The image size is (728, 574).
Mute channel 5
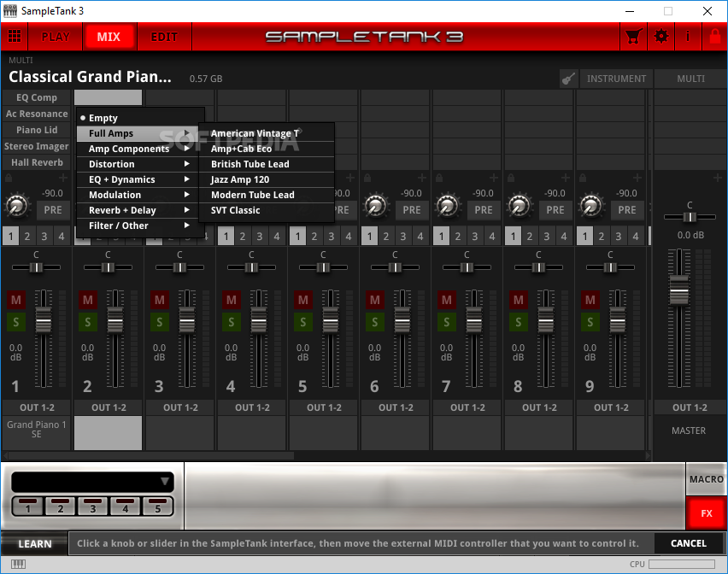302,300
